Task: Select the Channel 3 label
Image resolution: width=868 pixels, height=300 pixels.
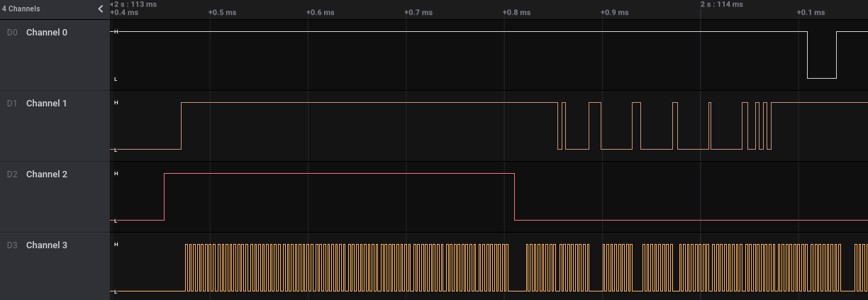Action: [47, 245]
